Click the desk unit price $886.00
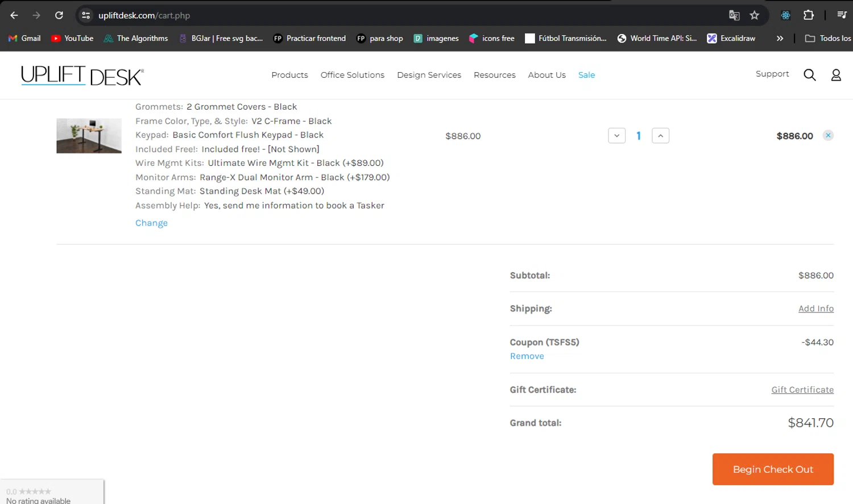Screen dimensions: 853x504 (463, 136)
